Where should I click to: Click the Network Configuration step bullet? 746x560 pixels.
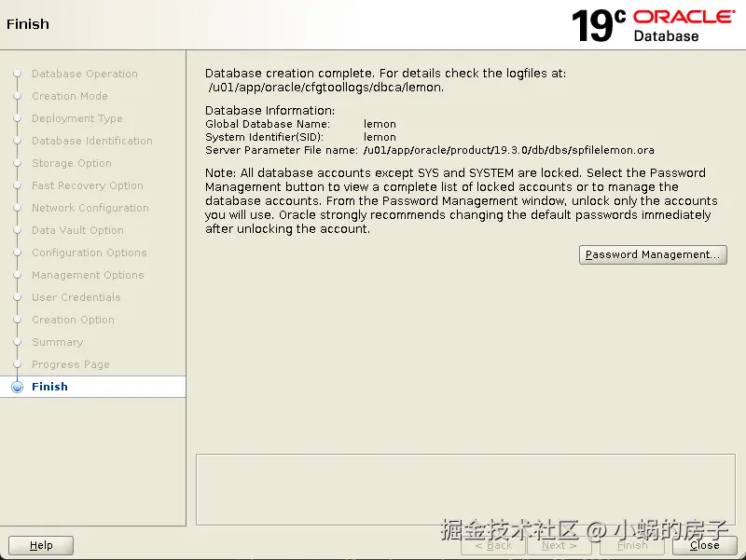pyautogui.click(x=17, y=208)
